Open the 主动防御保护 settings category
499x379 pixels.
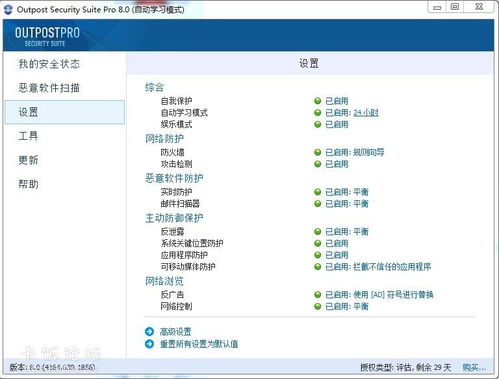[174, 218]
